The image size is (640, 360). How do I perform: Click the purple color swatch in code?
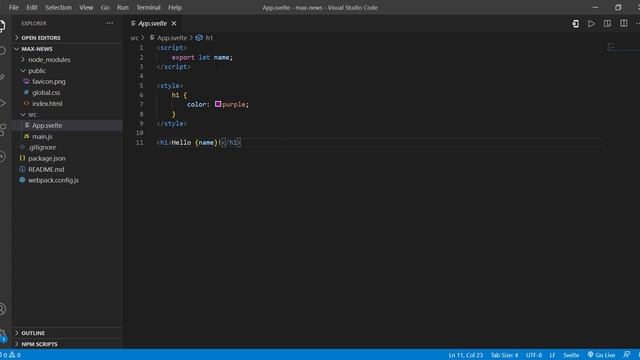[x=218, y=104]
